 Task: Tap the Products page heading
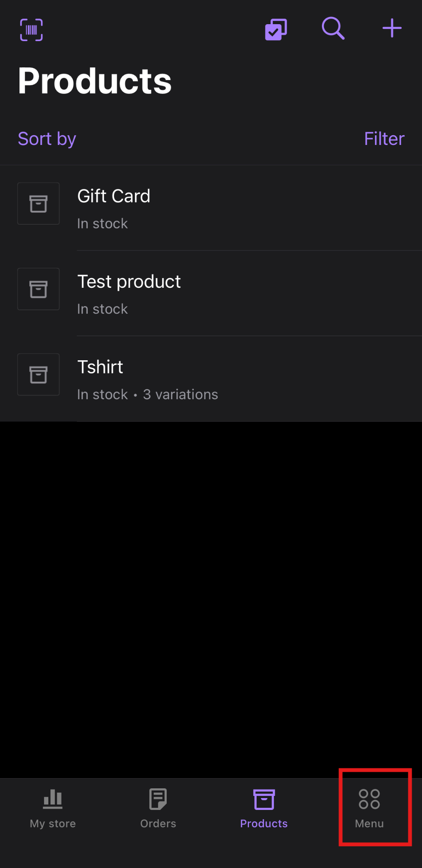point(95,81)
